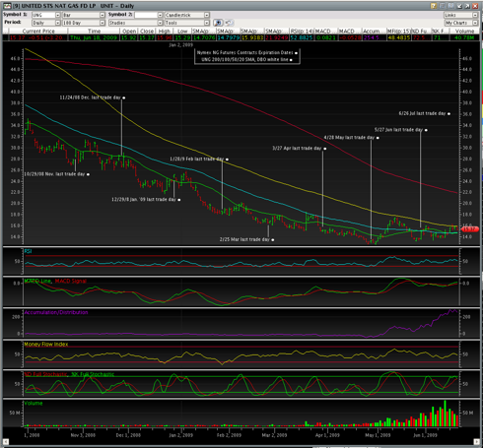Open the Bar chart type dropdown
The width and height of the screenshot is (483, 448).
[103, 15]
